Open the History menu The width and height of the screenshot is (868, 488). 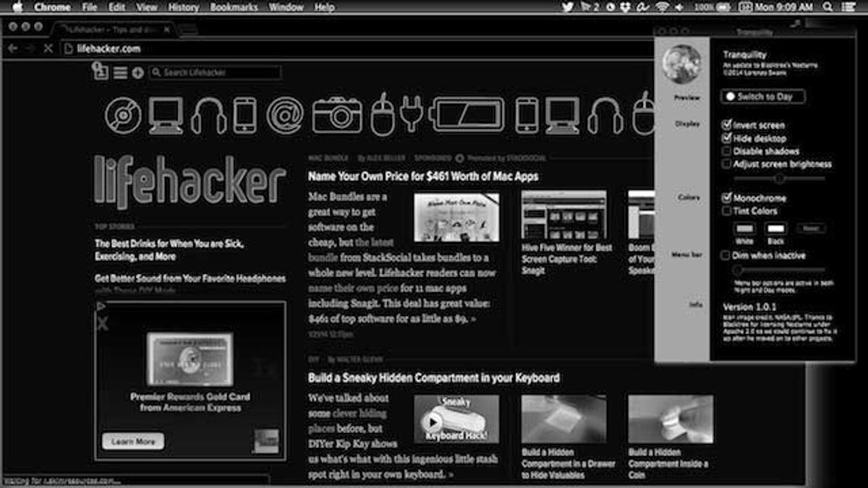(183, 7)
